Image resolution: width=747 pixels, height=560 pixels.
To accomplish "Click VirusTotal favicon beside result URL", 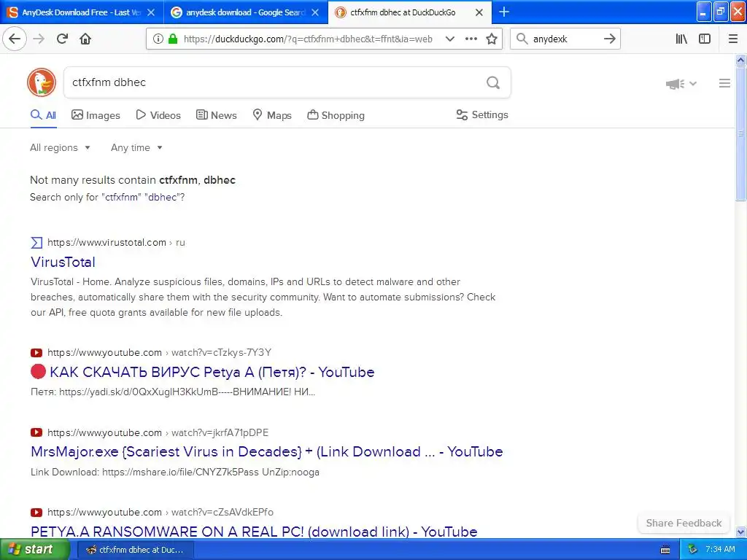I will [36, 243].
